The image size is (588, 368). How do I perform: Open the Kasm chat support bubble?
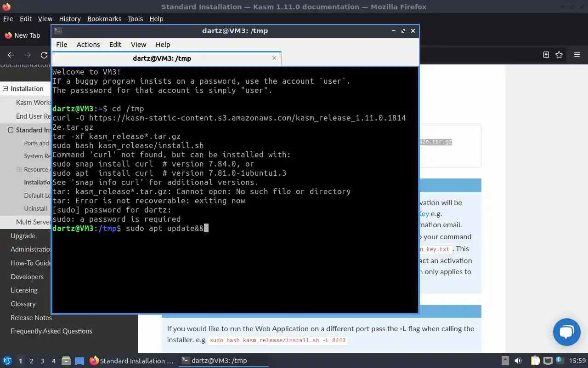tap(567, 332)
